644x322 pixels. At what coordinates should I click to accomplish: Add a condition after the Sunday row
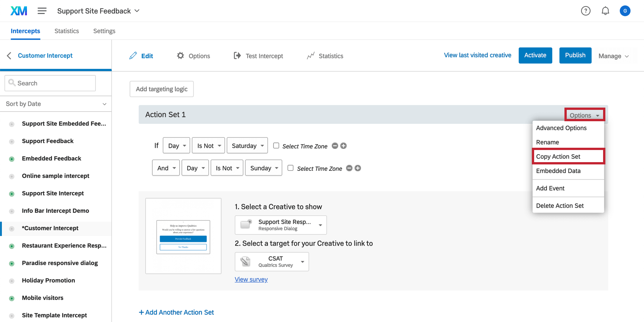(358, 168)
